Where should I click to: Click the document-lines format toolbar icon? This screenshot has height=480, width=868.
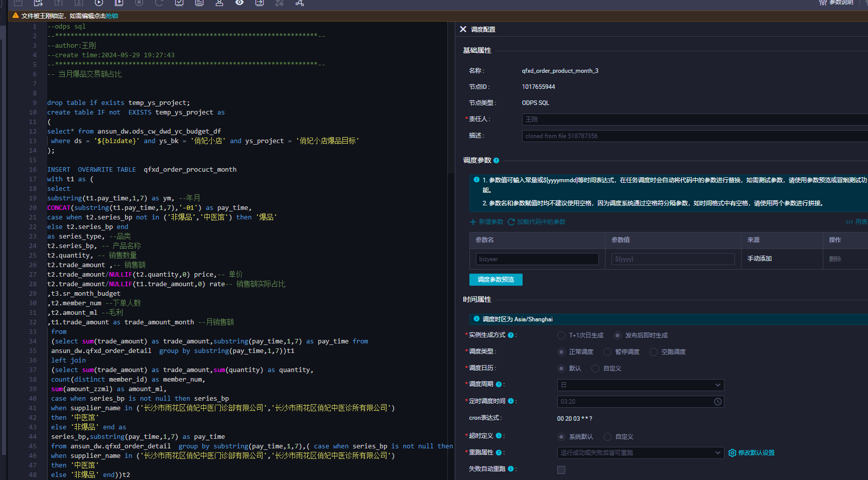[x=199, y=3]
